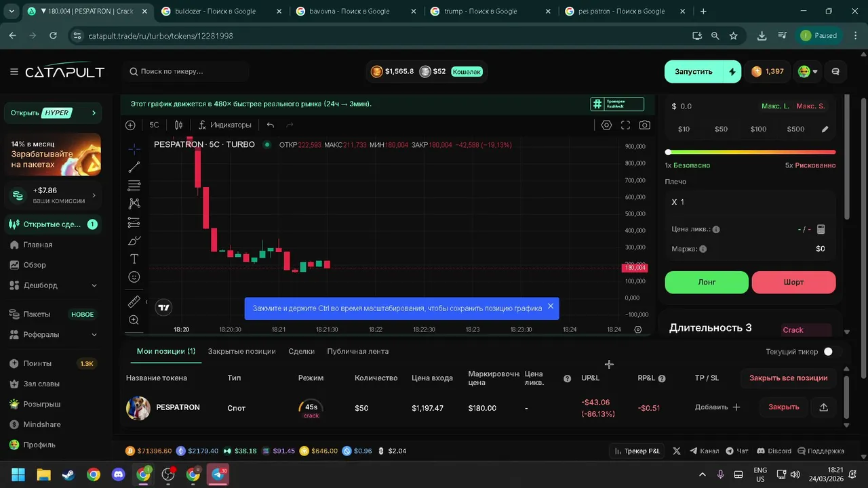Show margin info tooltip

tap(703, 249)
